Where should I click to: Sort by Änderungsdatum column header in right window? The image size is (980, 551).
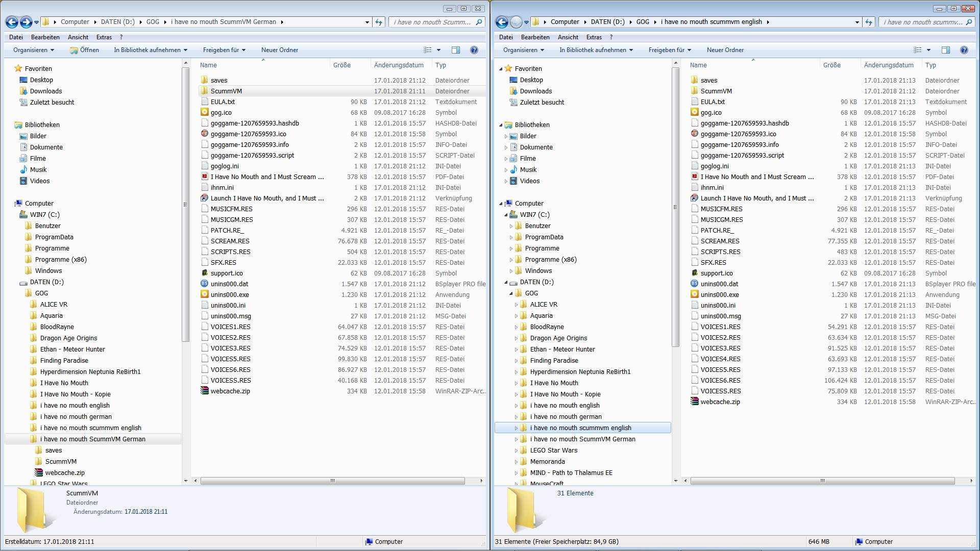tap(891, 65)
